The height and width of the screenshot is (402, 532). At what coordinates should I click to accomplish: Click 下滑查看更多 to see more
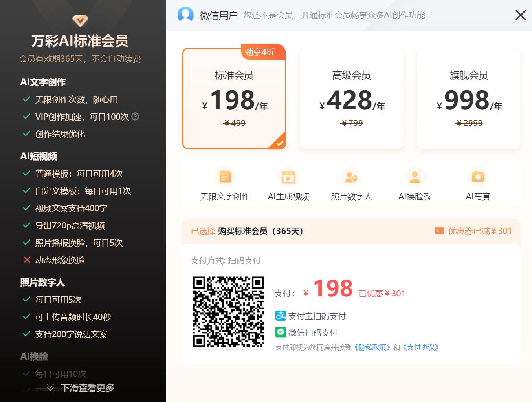(80, 388)
